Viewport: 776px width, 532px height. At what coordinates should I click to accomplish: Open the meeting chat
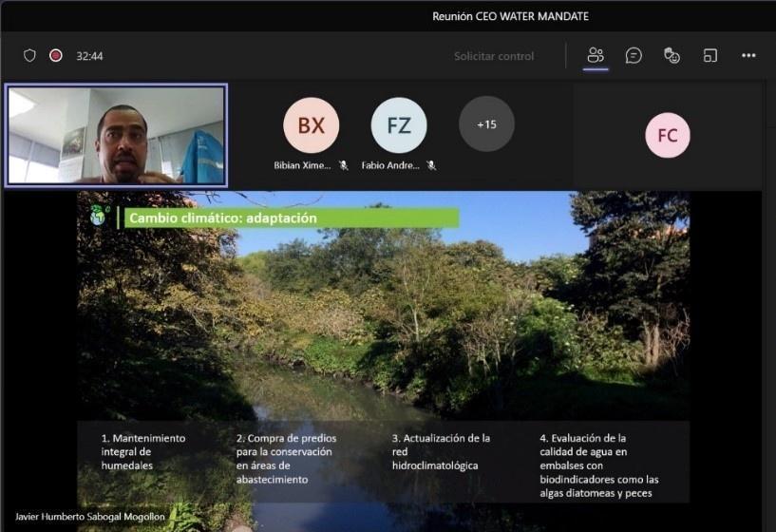[634, 55]
